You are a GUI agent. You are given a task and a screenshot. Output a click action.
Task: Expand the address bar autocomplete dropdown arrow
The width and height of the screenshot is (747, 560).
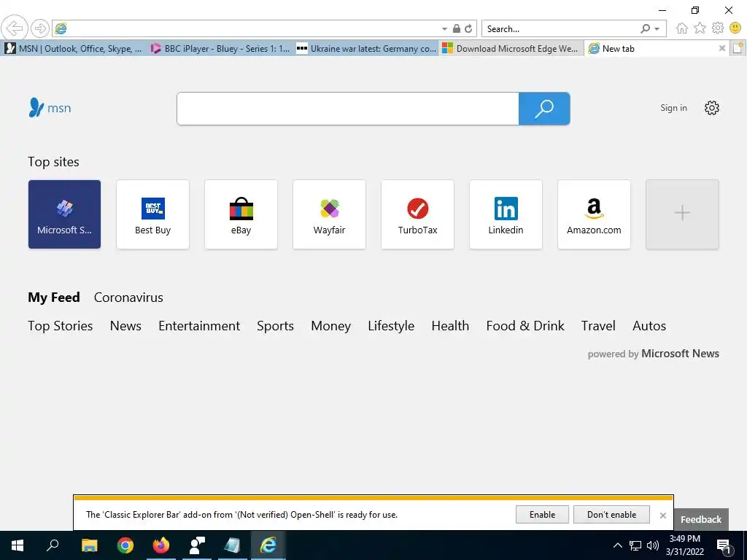(x=444, y=29)
